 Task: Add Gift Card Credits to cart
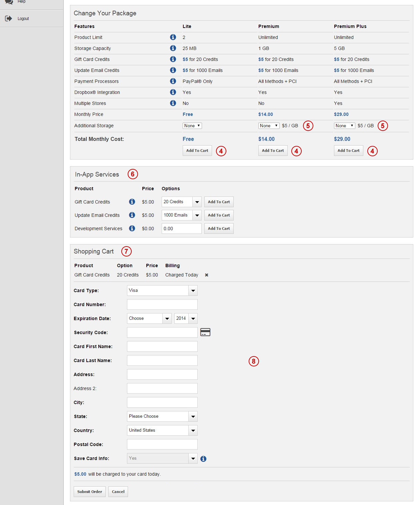[219, 202]
